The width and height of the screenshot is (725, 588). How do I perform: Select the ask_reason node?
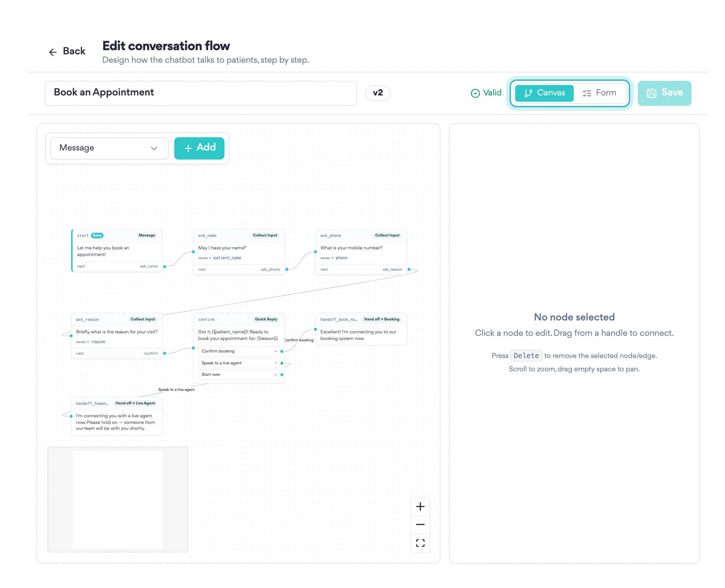coord(117,336)
